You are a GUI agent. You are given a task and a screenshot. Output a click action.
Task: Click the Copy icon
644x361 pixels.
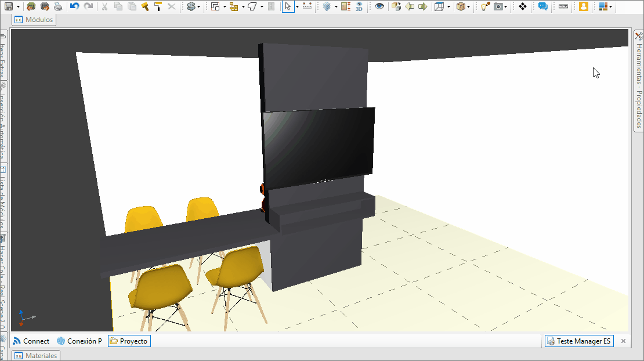(118, 6)
